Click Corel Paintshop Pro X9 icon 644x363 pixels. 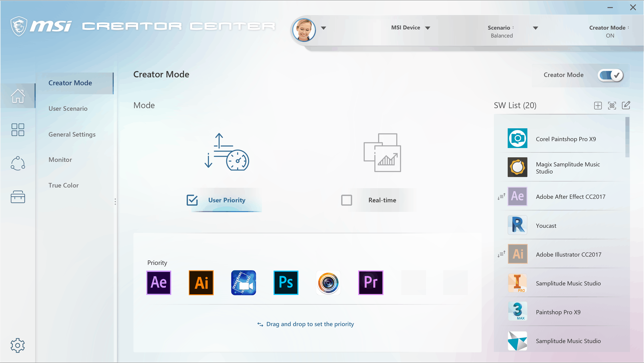(517, 138)
